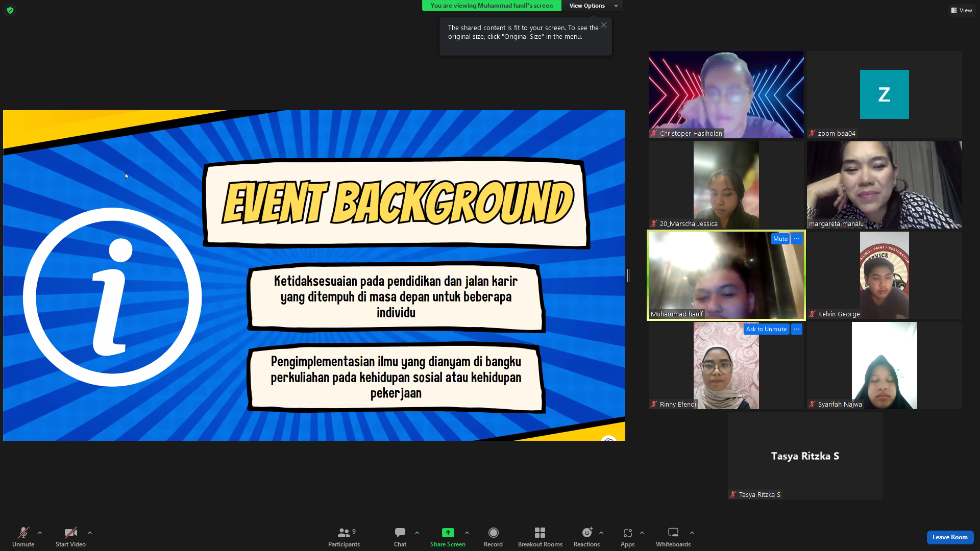Click the teal Z avatar of zoom baa04
The width and height of the screenshot is (980, 551).
click(885, 94)
